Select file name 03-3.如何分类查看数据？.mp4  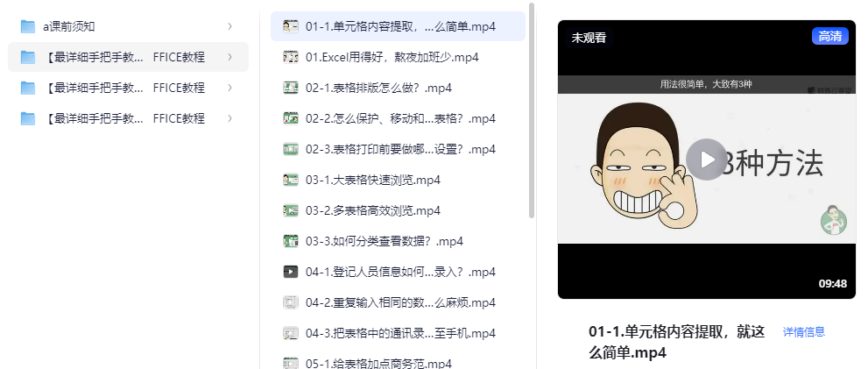click(x=385, y=241)
